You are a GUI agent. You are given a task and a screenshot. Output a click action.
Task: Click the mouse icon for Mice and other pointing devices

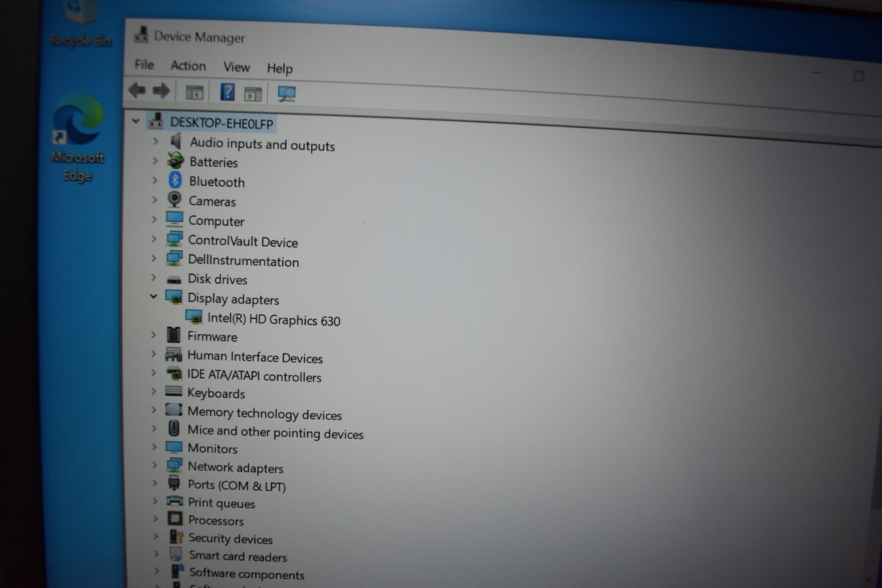[173, 429]
